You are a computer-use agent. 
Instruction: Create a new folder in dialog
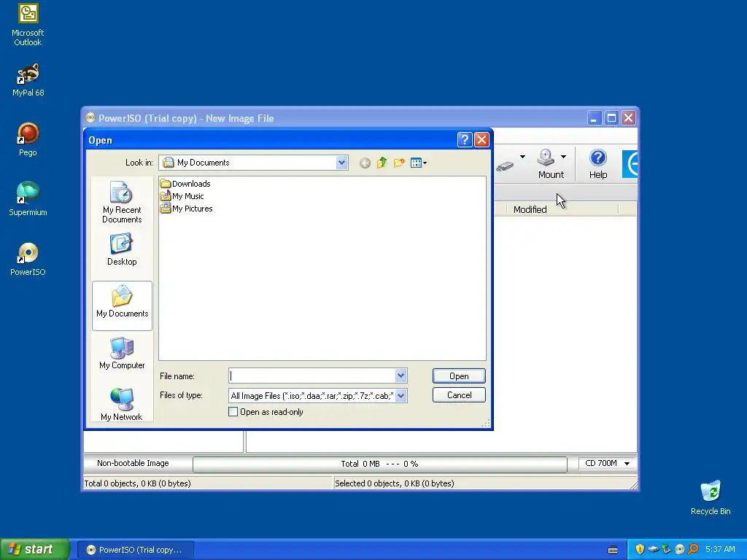point(399,163)
